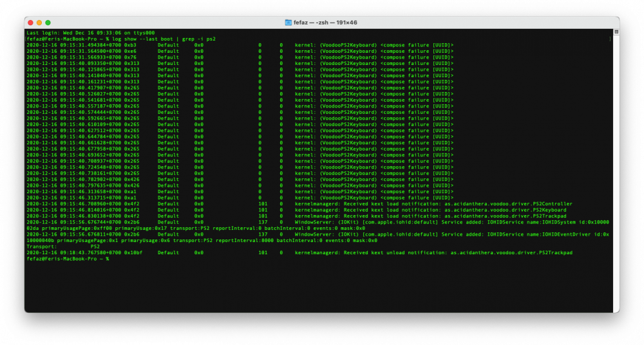Image resolution: width=644 pixels, height=345 pixels.
Task: Click timestamp '09:15:40.093350+0700'
Action: point(91,64)
